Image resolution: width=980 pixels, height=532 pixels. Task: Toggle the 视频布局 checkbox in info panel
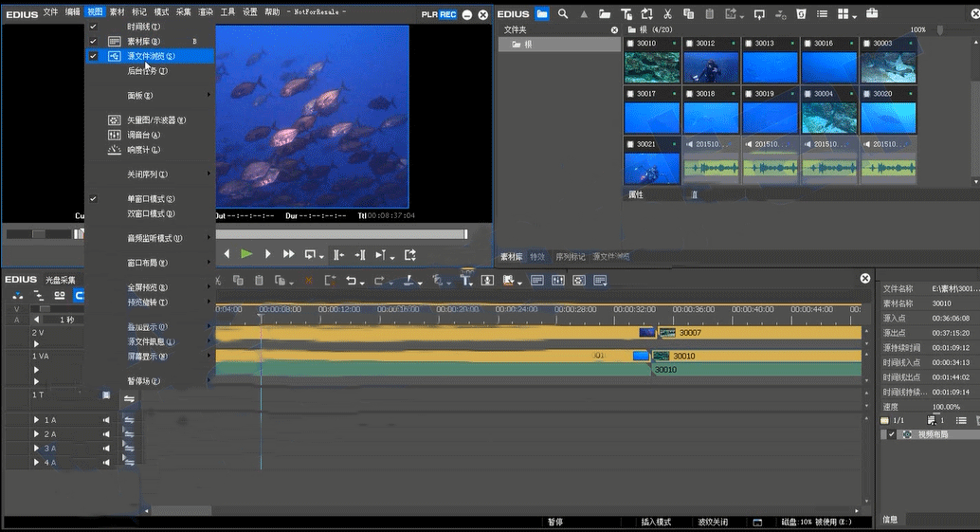tap(892, 434)
